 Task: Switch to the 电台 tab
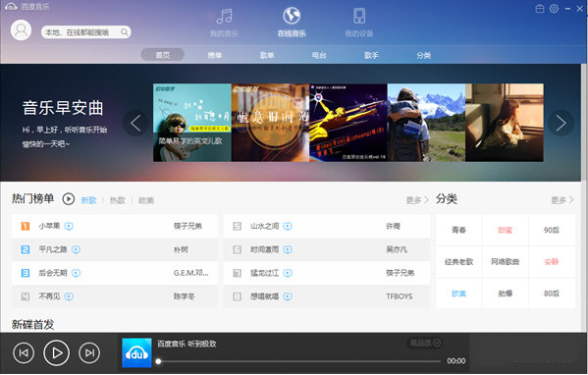(x=319, y=55)
